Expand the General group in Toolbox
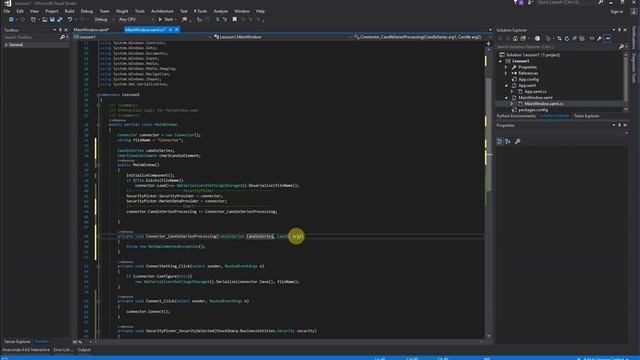Screen dimensions: 640x360 [6, 45]
